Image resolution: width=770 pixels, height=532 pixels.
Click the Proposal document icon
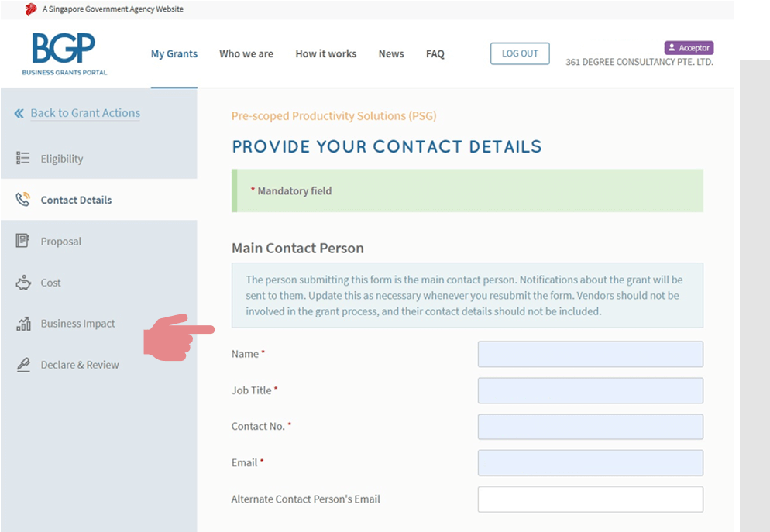pyautogui.click(x=22, y=241)
